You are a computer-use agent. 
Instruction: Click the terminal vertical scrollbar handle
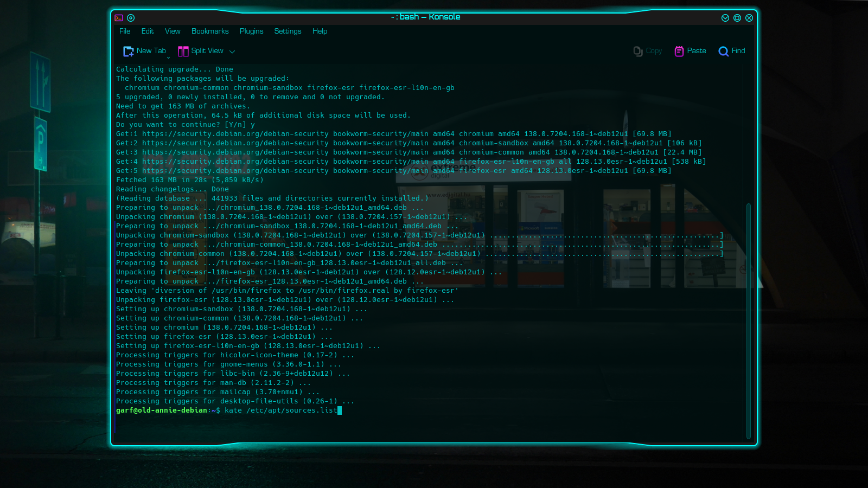pyautogui.click(x=749, y=321)
